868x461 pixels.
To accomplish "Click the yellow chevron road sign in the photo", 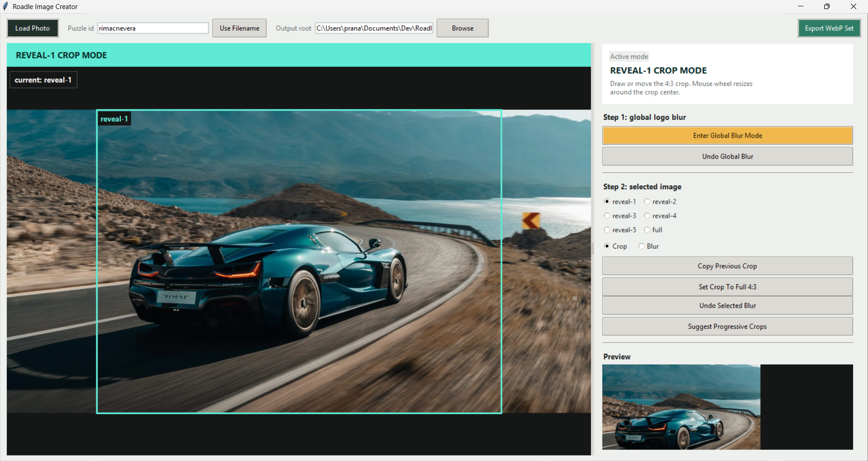I will point(531,221).
